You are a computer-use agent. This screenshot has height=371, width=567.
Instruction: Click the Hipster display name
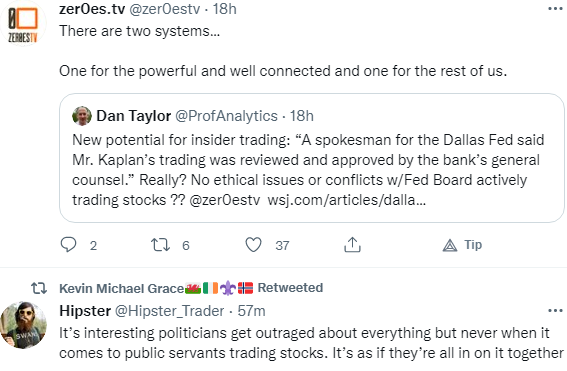[x=85, y=311]
